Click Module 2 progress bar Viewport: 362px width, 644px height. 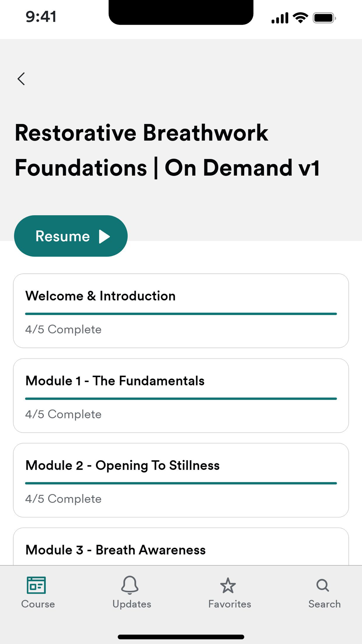181,483
